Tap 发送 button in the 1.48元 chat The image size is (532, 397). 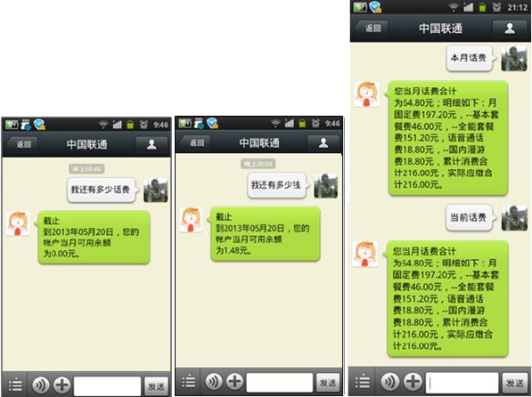click(x=327, y=383)
